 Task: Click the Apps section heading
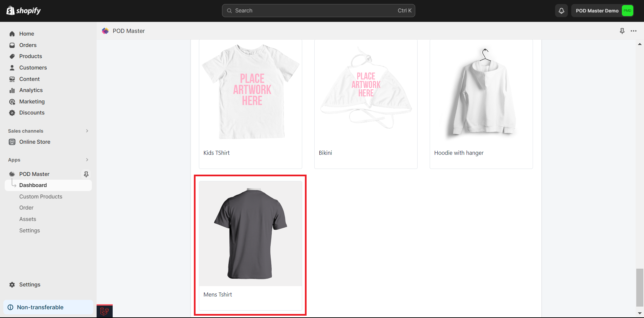tap(14, 160)
